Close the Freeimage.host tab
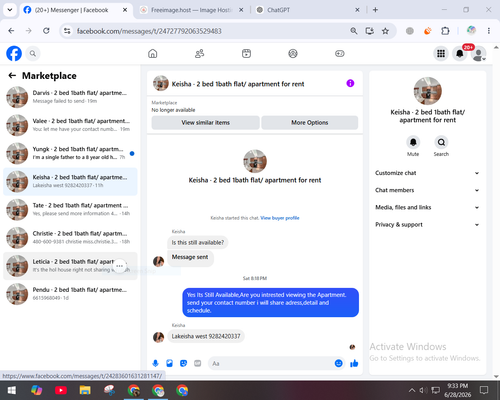This screenshot has width=500, height=400. (241, 10)
